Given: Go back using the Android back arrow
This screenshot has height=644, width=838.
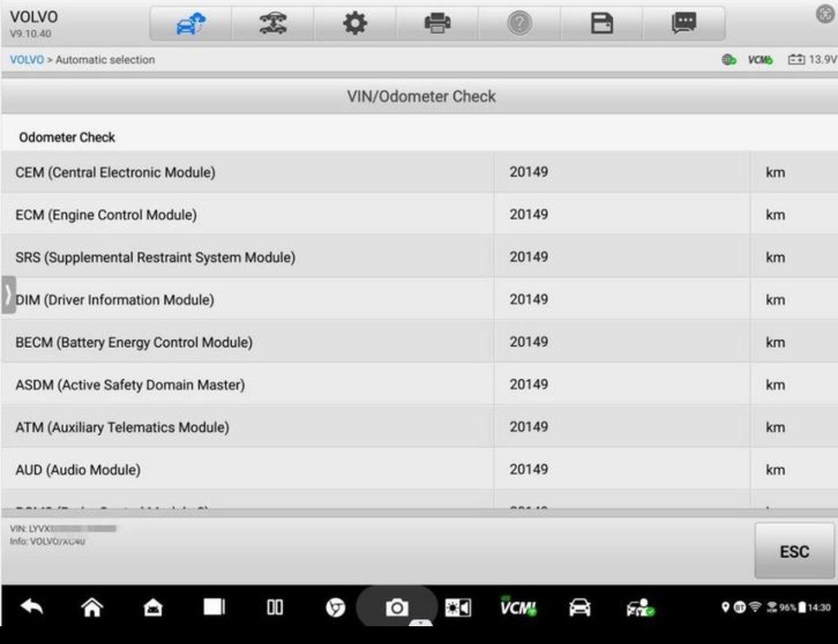Looking at the screenshot, I should point(32,607).
